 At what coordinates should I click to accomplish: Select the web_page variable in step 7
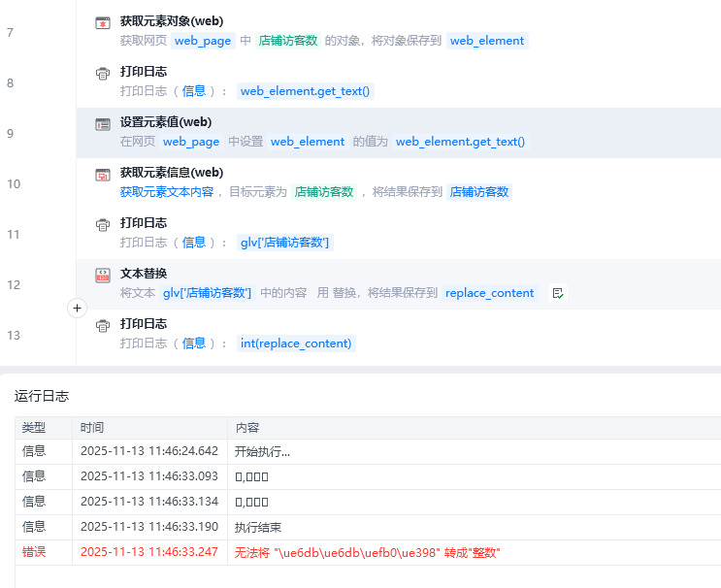203,41
